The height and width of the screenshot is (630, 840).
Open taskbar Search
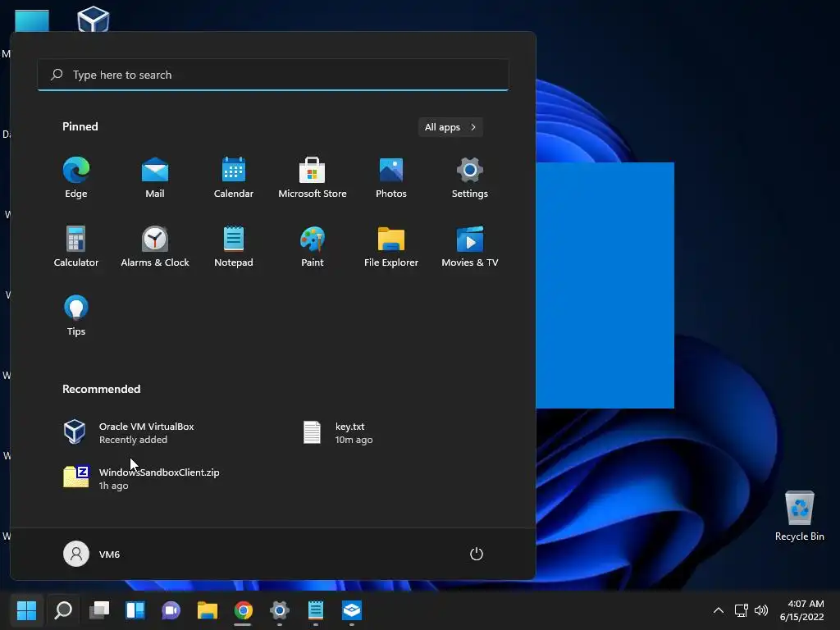coord(63,609)
